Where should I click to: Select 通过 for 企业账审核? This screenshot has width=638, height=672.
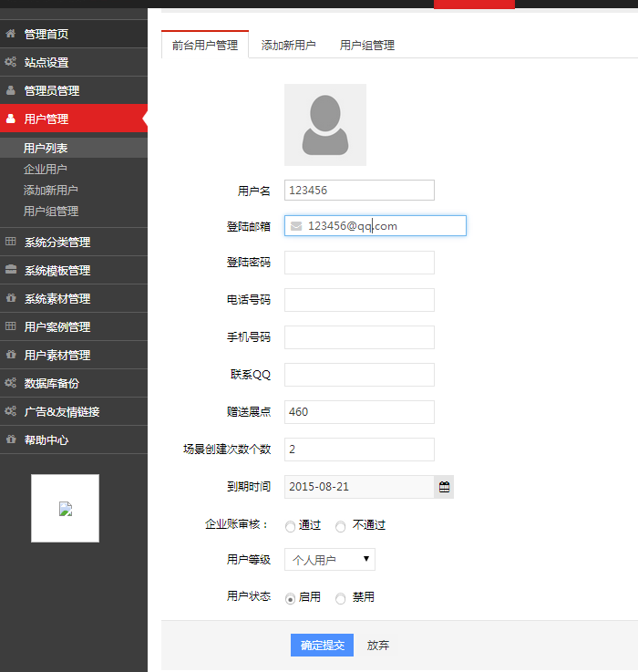coord(290,526)
